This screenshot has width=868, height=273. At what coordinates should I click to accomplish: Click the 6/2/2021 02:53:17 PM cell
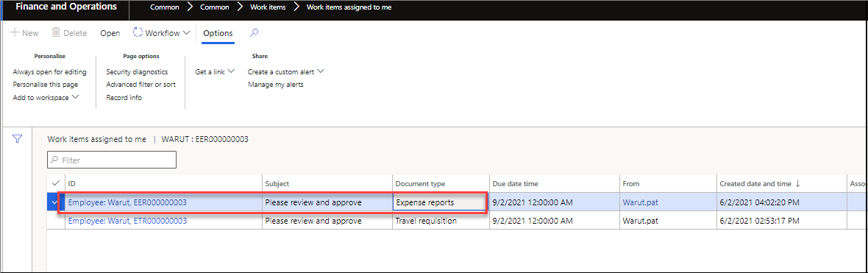pyautogui.click(x=781, y=221)
